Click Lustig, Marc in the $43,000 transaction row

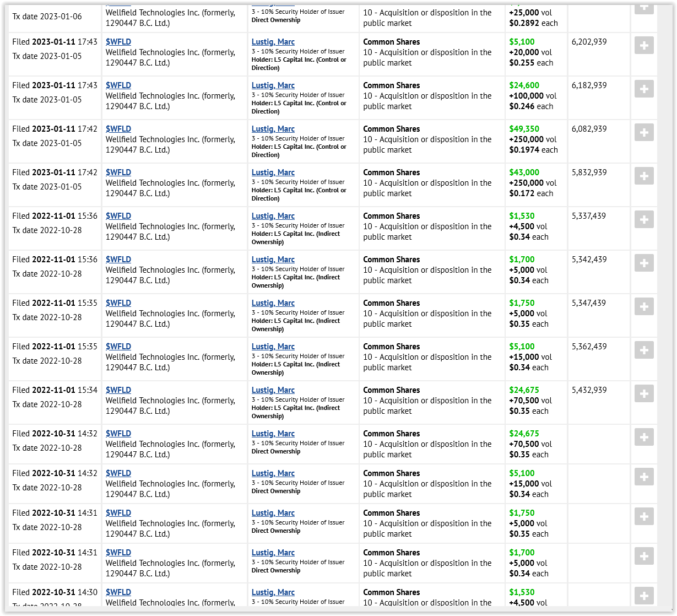273,172
